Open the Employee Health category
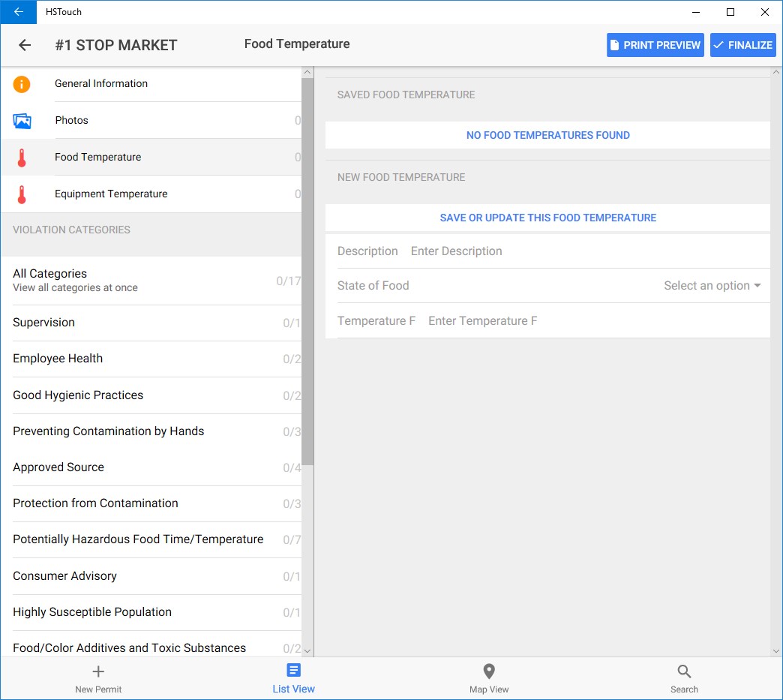The width and height of the screenshot is (783, 700). point(151,359)
